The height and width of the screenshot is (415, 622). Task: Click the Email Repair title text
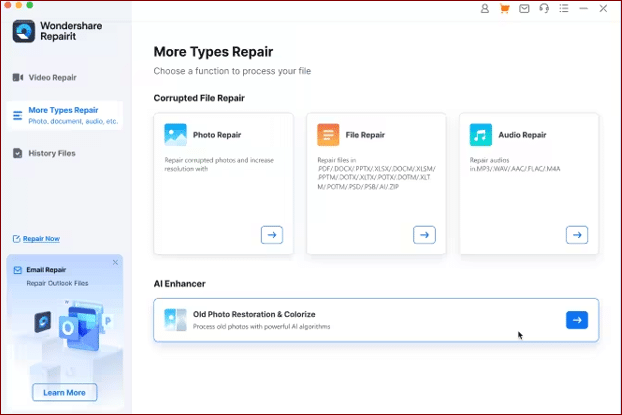(46, 270)
